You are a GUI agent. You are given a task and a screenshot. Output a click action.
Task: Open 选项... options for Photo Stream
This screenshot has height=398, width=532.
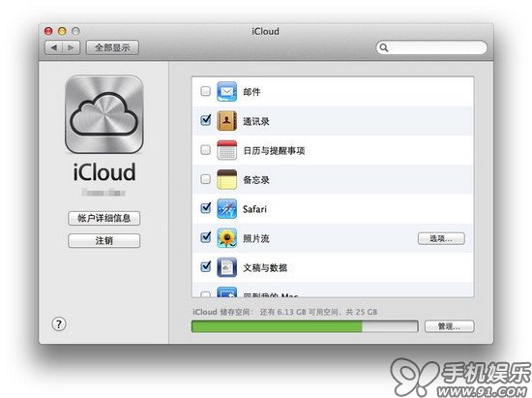tap(441, 239)
